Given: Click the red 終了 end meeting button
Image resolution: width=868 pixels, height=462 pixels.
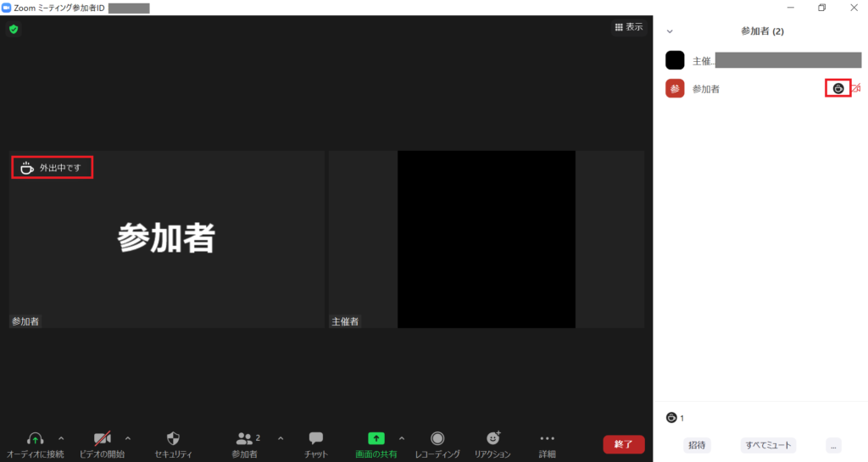Looking at the screenshot, I should click(623, 444).
